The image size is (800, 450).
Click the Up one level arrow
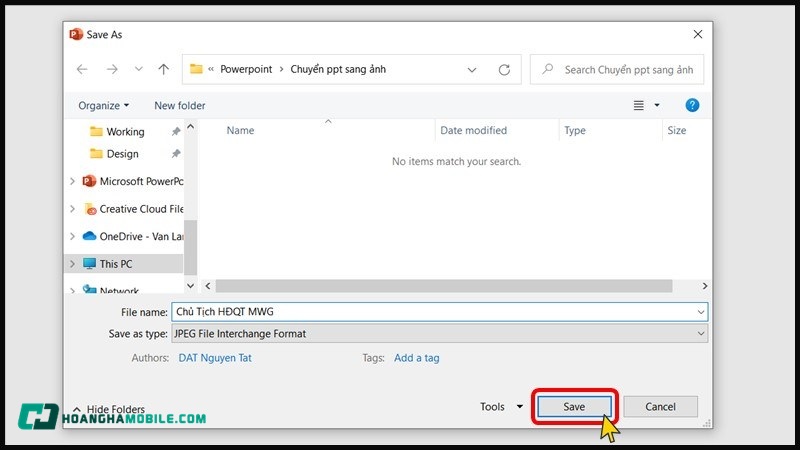[x=164, y=70]
